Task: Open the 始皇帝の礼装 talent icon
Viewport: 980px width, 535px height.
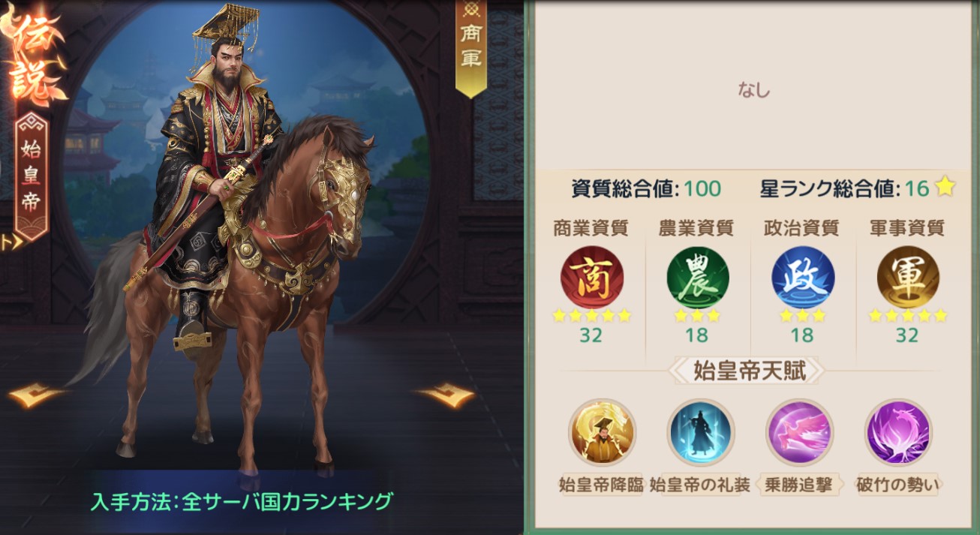Action: [x=700, y=433]
